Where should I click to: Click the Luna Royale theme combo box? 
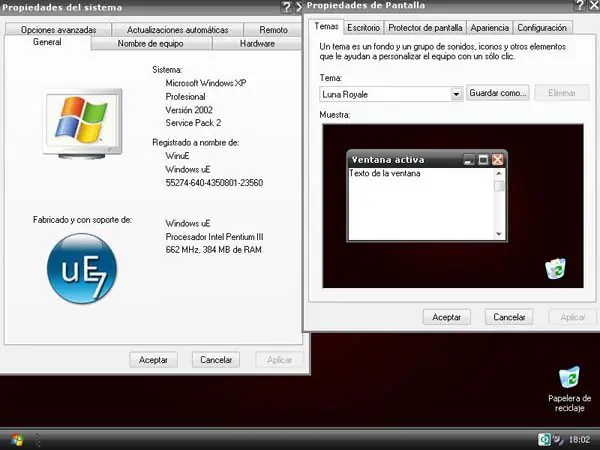pos(391,94)
